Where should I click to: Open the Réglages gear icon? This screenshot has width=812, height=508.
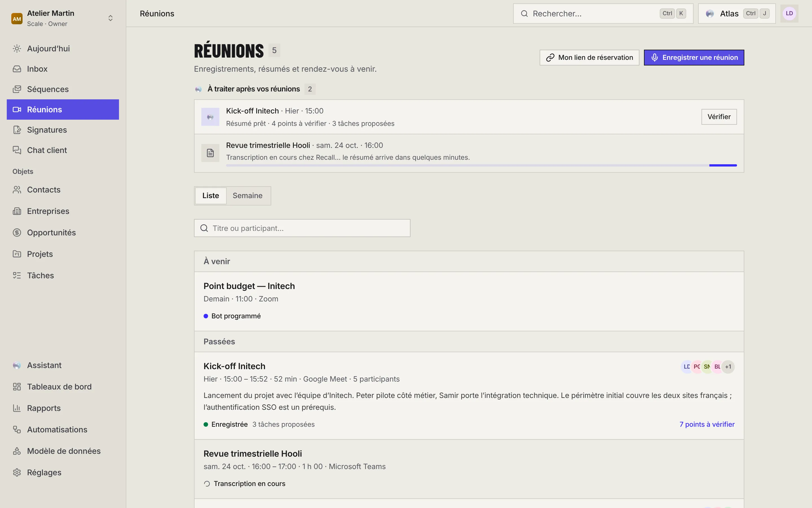pyautogui.click(x=17, y=473)
